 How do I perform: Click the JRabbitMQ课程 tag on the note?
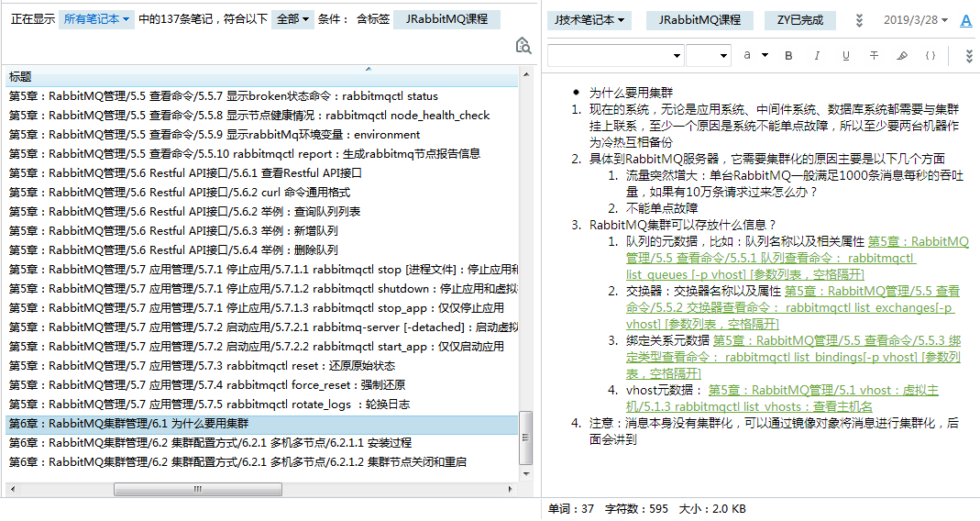(x=699, y=20)
